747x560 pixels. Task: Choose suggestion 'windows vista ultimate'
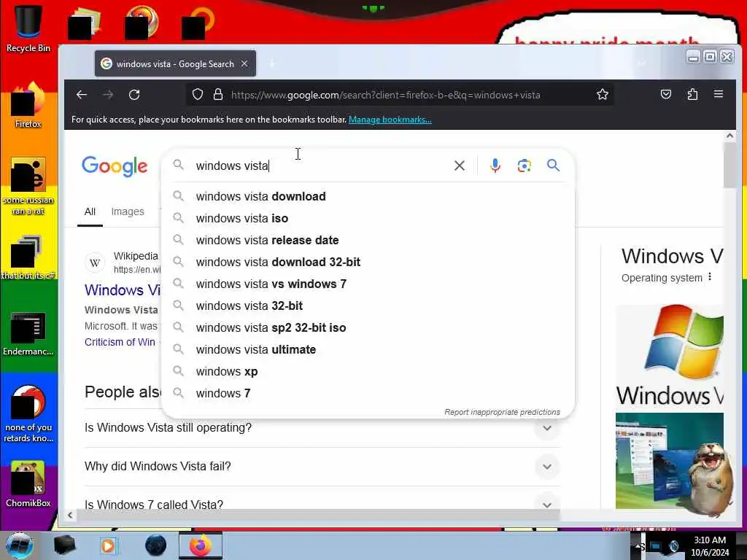tap(368, 349)
